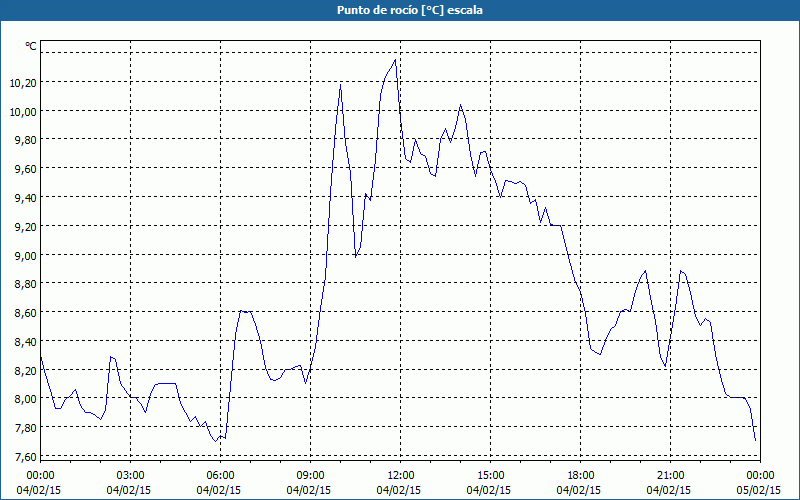Click the 06:00 time label
Image resolution: width=800 pixels, height=500 pixels.
point(220,476)
